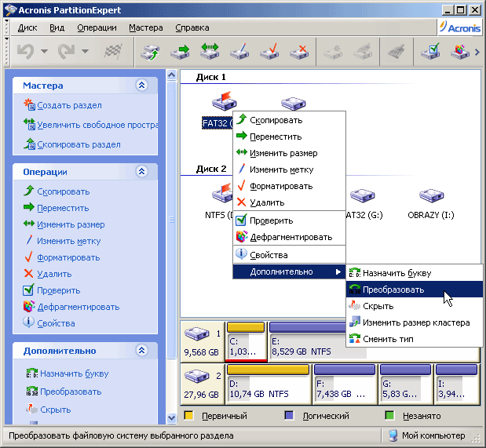Choose Сменить тип in submenu
Viewport: 486px width, 448px height.
(414, 339)
